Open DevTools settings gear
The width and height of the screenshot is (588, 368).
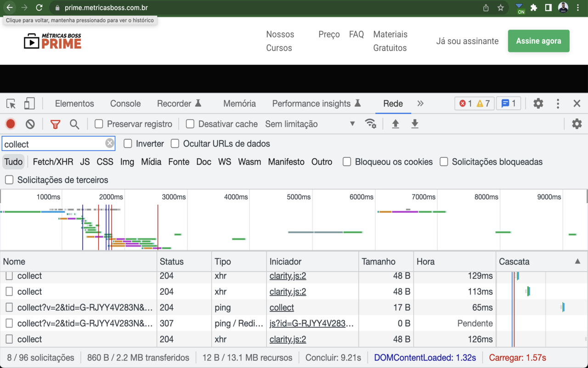[x=538, y=103]
